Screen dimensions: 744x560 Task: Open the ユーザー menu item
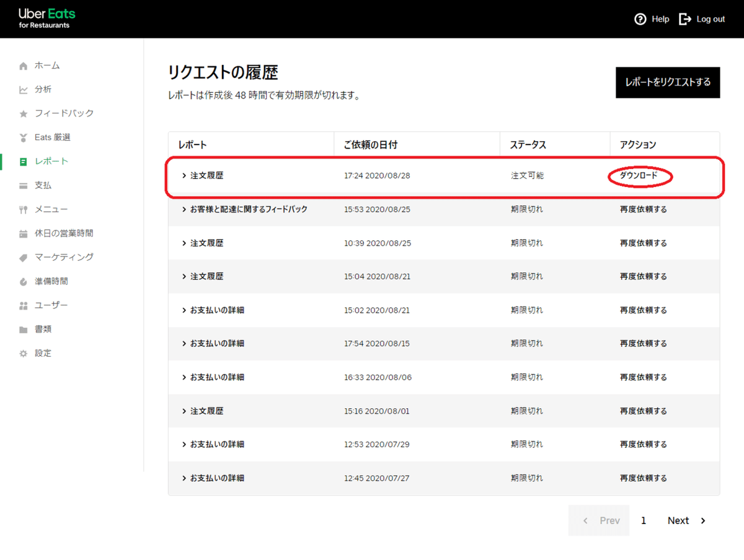pyautogui.click(x=51, y=305)
